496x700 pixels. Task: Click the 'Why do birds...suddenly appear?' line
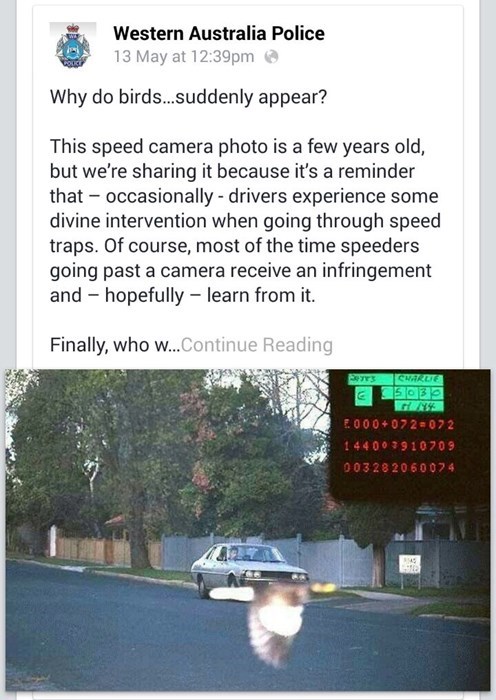point(188,97)
